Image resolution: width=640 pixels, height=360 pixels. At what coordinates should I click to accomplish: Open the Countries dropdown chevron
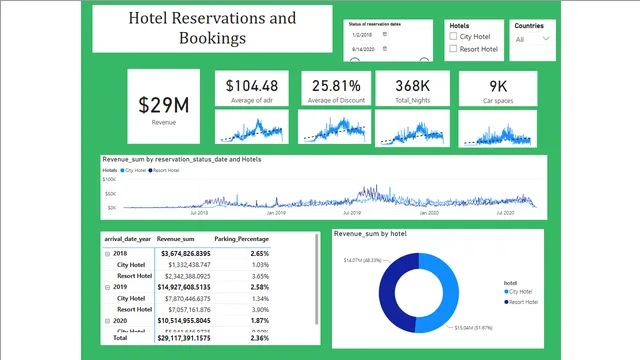(546, 39)
